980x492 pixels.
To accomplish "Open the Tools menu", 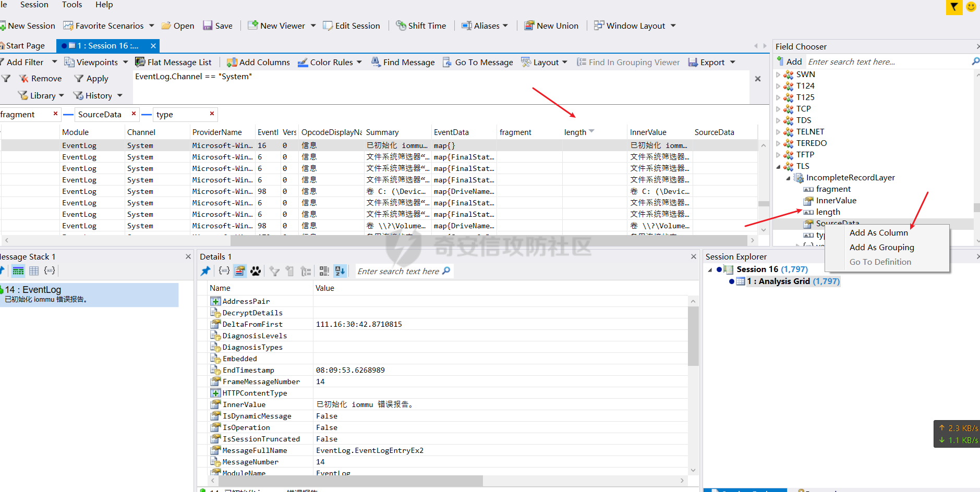I will (72, 5).
